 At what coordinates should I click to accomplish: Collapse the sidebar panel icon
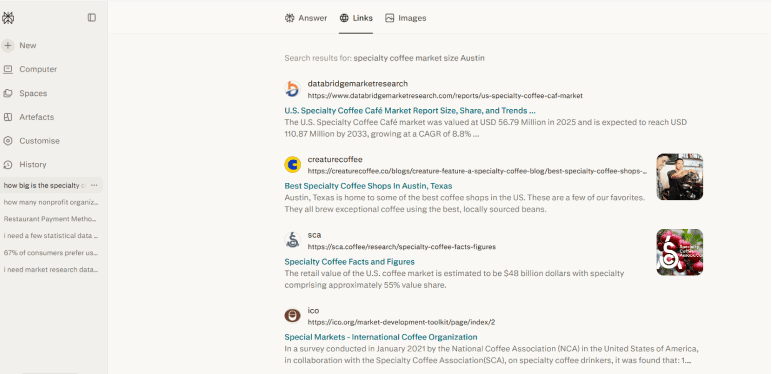coord(92,18)
